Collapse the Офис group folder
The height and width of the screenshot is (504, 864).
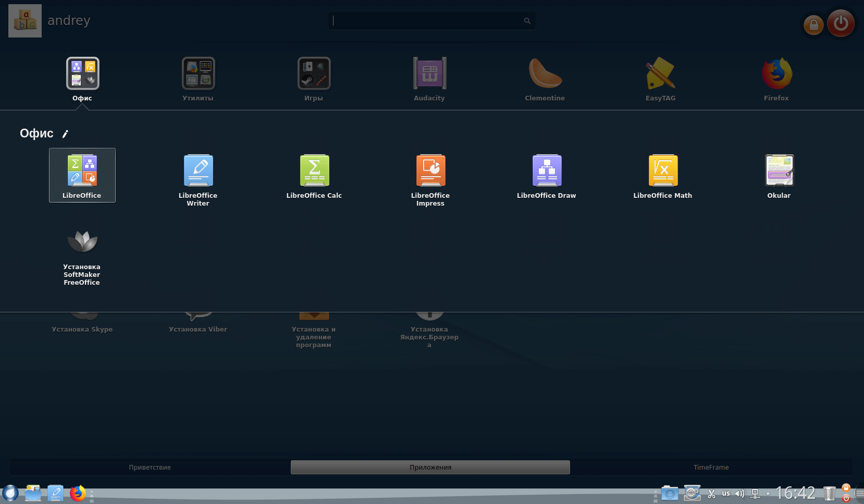pyautogui.click(x=82, y=73)
